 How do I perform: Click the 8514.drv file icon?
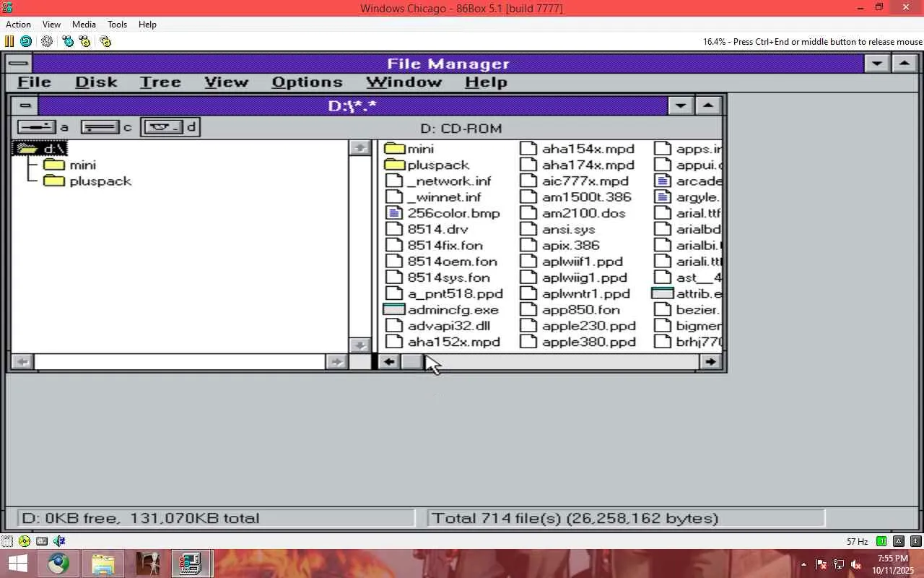pyautogui.click(x=393, y=229)
